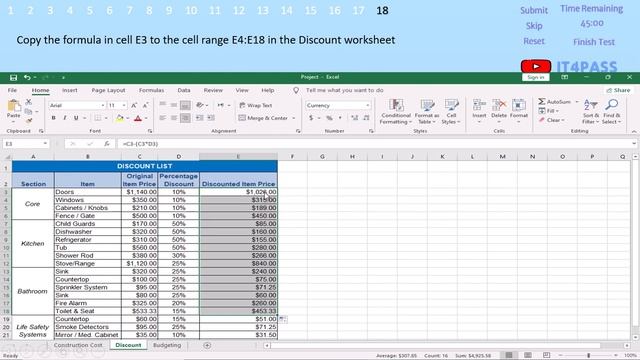The height and width of the screenshot is (360, 640).
Task: Click the Insert Function fx icon
Action: (x=107, y=144)
